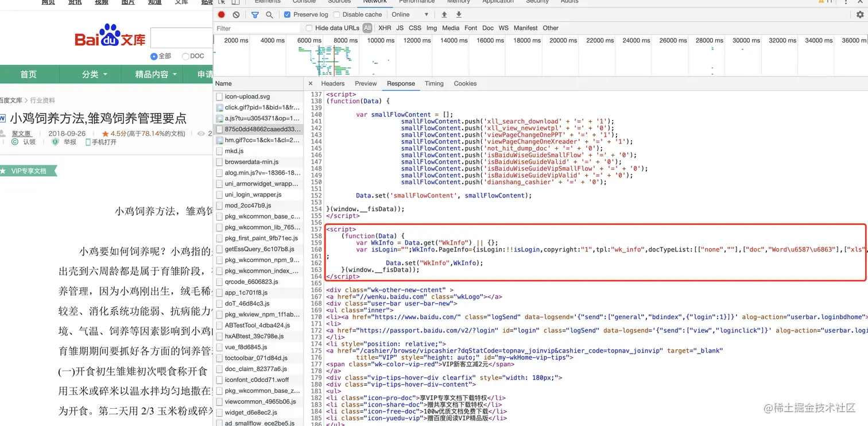
Task: Click the Name column header
Action: point(258,84)
